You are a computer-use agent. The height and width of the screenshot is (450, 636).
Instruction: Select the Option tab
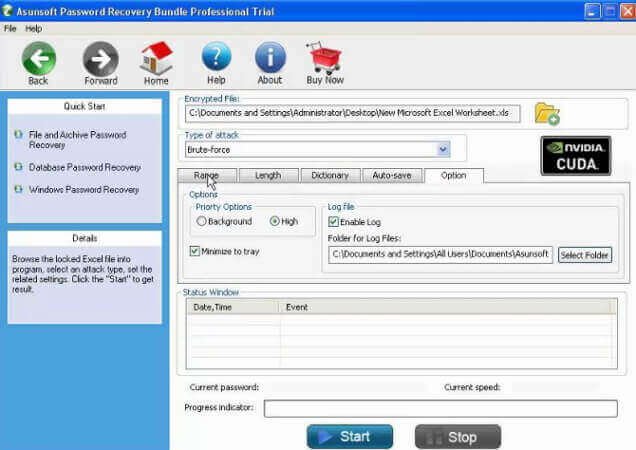453,176
